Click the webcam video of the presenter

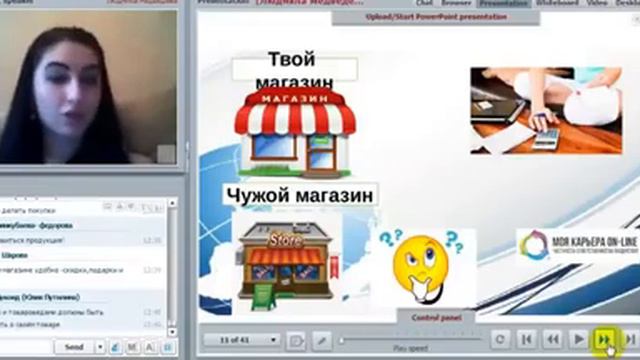(x=88, y=87)
